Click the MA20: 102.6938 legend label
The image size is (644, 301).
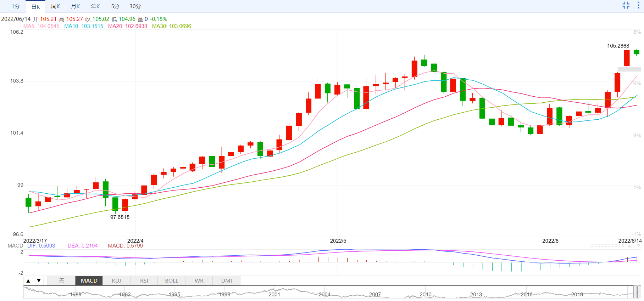point(128,26)
